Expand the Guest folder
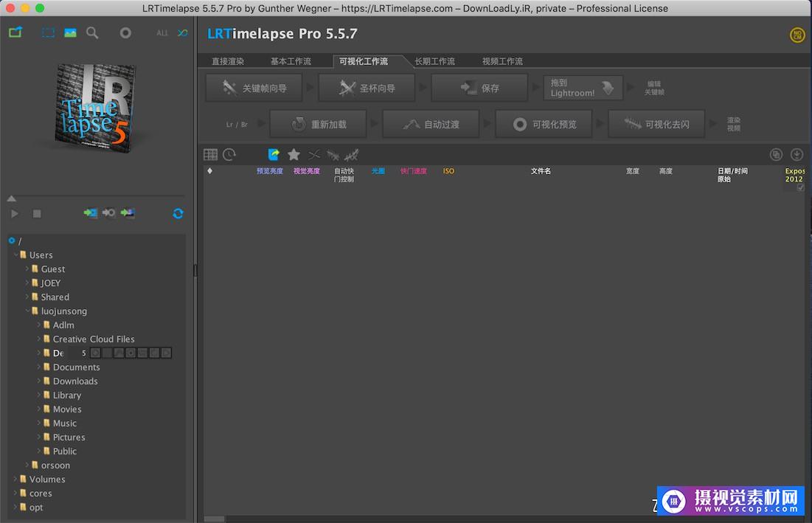 pos(27,269)
